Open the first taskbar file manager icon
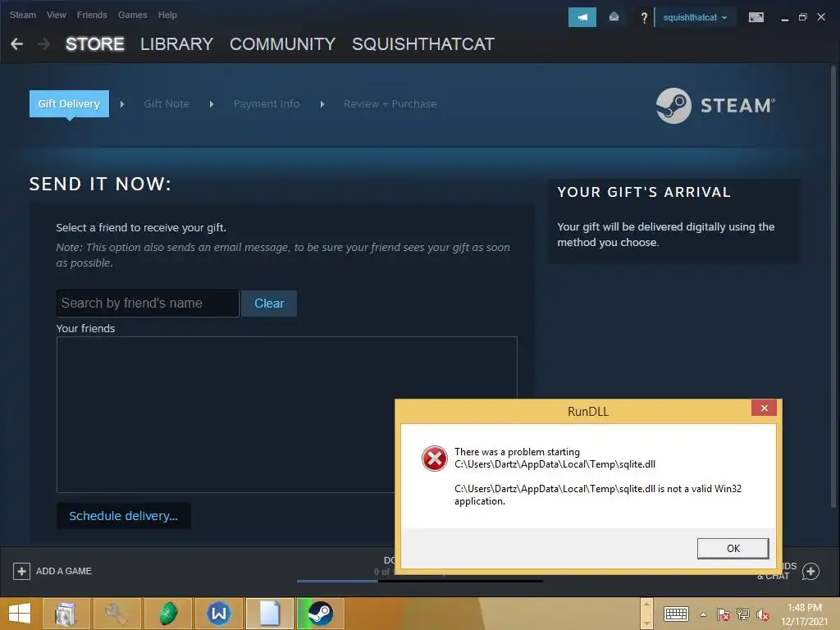Viewport: 840px width, 630px height. tap(66, 614)
